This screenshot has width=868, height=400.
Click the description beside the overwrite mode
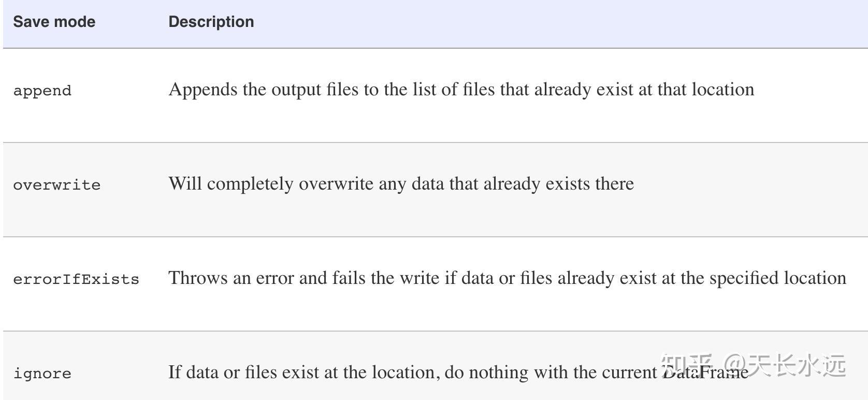[x=401, y=184]
